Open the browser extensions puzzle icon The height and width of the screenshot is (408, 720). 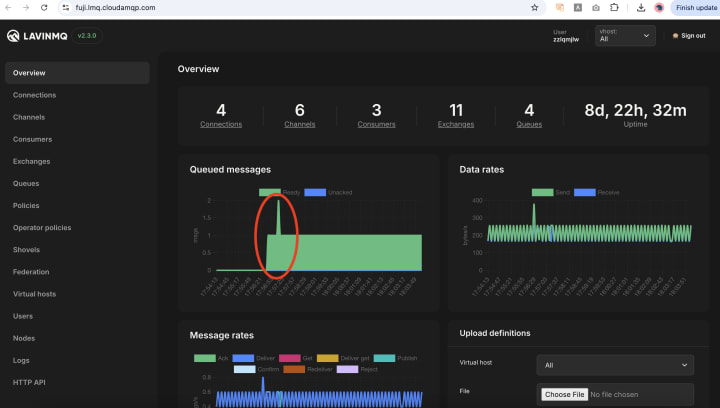point(614,7)
